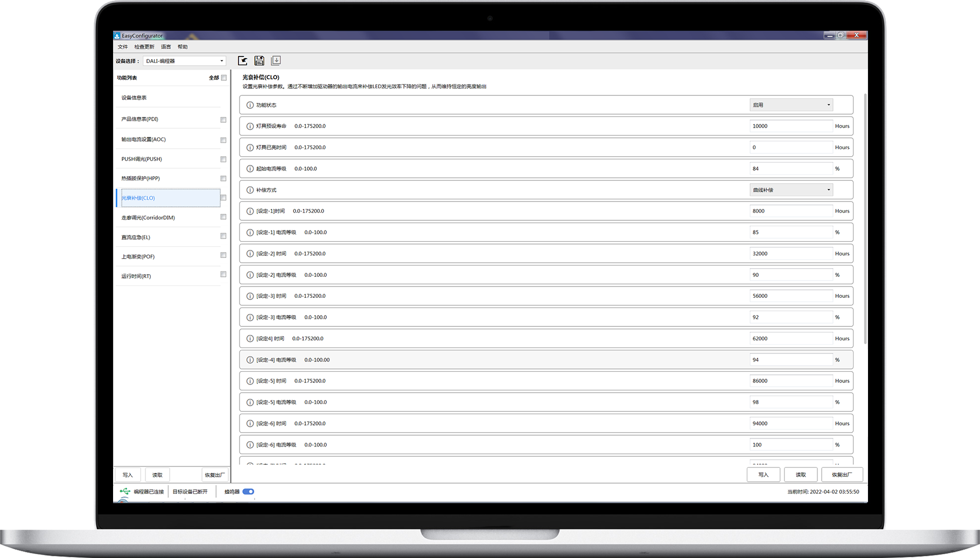Click the 灯具已亮时间 field showing 0
The image size is (980, 558).
pos(791,148)
